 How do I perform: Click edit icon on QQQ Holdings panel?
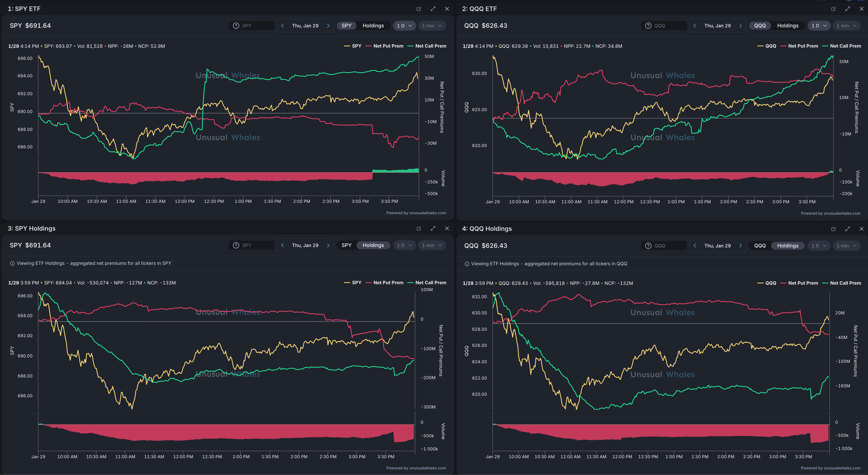(833, 229)
